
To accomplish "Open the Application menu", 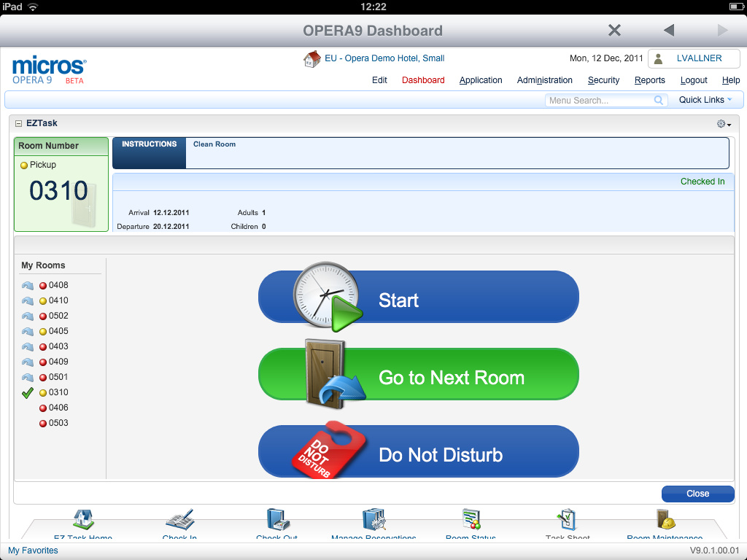I will coord(481,80).
